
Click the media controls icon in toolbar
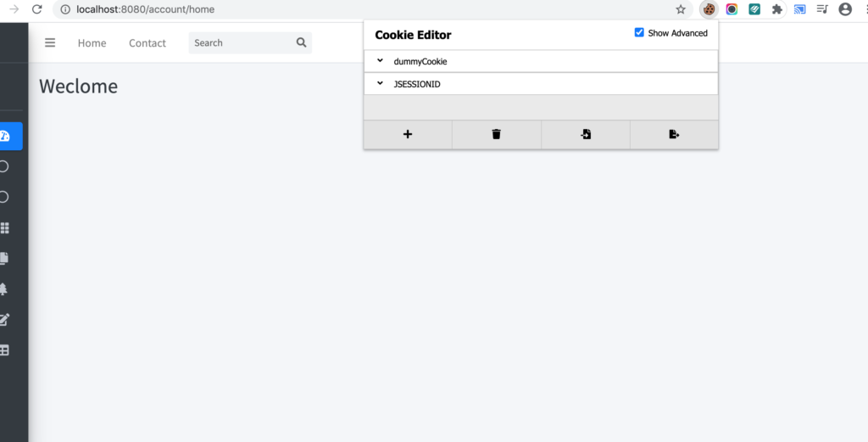pyautogui.click(x=822, y=9)
